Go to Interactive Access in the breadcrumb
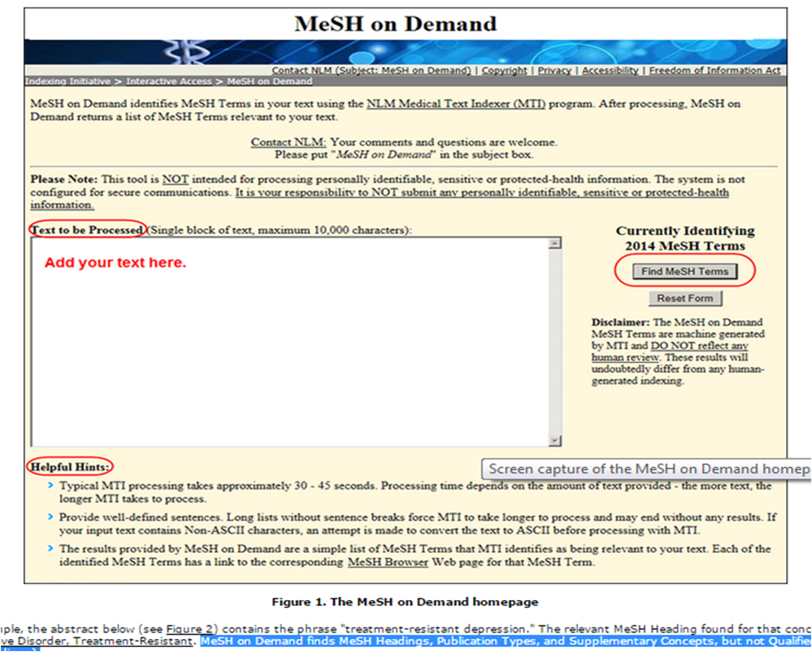Screen dimensions: 812x652 [168, 81]
